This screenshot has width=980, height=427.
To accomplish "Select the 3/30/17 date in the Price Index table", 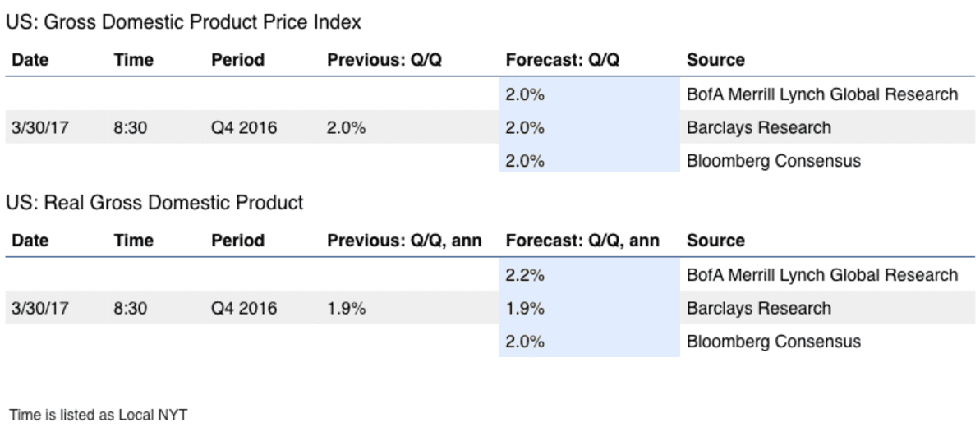I will 40,127.
